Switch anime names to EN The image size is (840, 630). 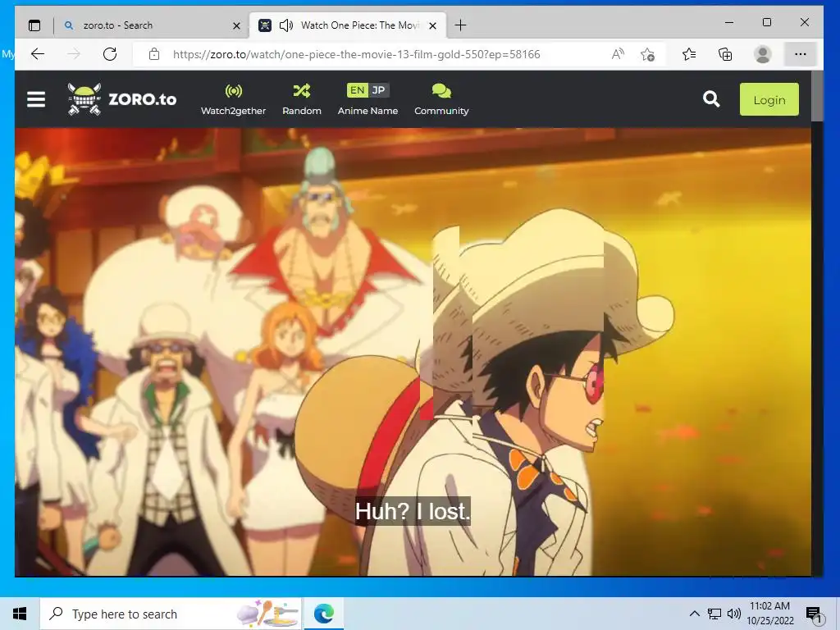click(x=358, y=90)
